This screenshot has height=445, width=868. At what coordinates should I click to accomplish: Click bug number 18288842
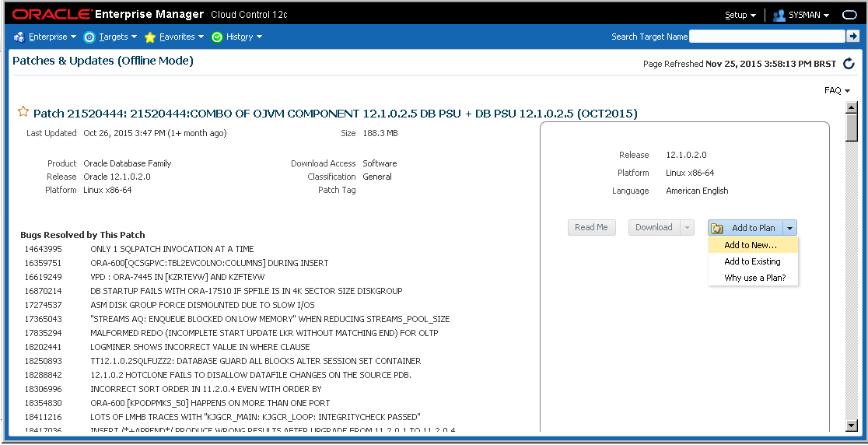(43, 375)
